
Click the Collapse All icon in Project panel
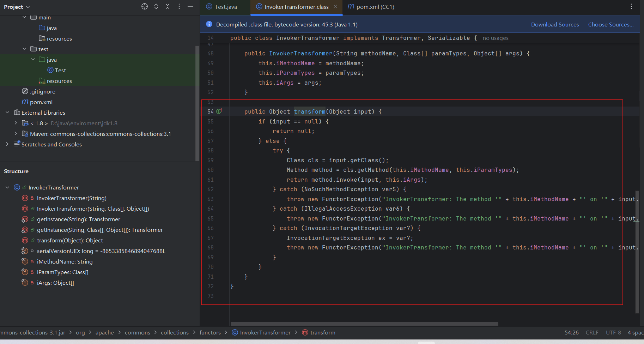(168, 6)
